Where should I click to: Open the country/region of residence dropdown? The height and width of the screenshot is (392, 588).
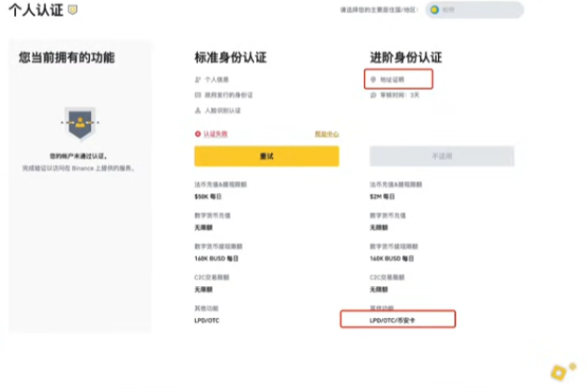pos(475,9)
